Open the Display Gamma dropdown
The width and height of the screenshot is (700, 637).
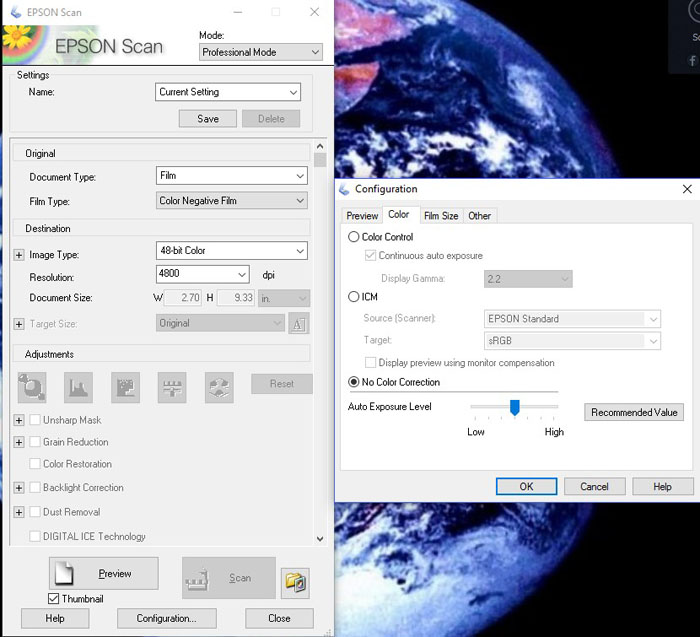[x=528, y=279]
